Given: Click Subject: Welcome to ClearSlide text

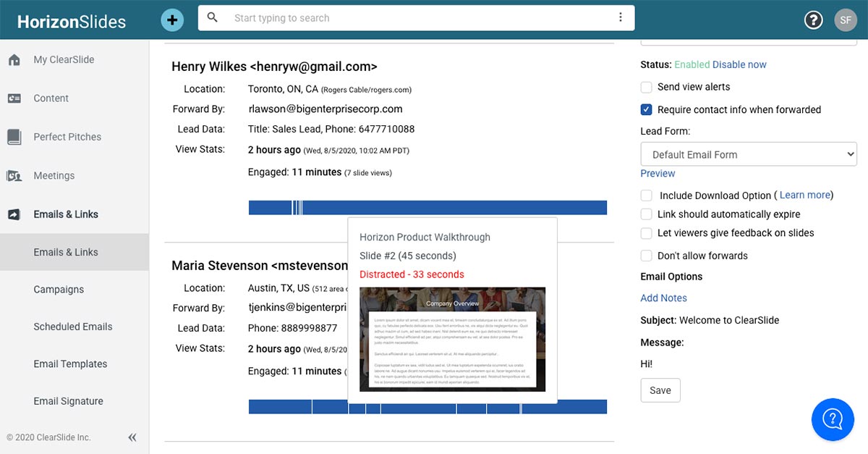Looking at the screenshot, I should pos(710,320).
